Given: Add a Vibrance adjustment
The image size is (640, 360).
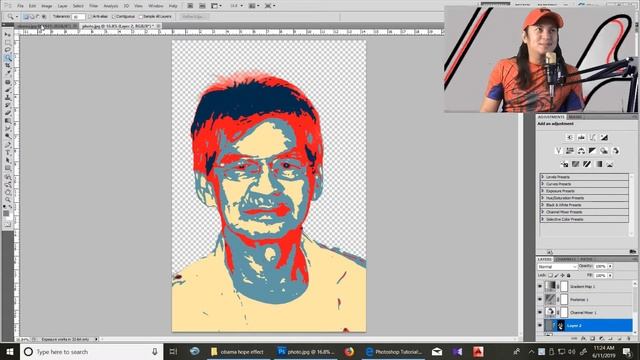Looking at the screenshot, I should pos(558,151).
